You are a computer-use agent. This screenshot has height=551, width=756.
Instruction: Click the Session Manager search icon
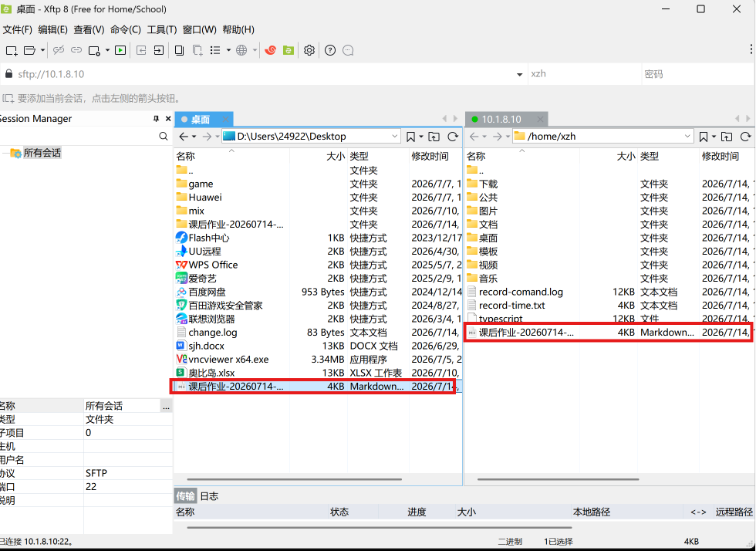click(164, 137)
